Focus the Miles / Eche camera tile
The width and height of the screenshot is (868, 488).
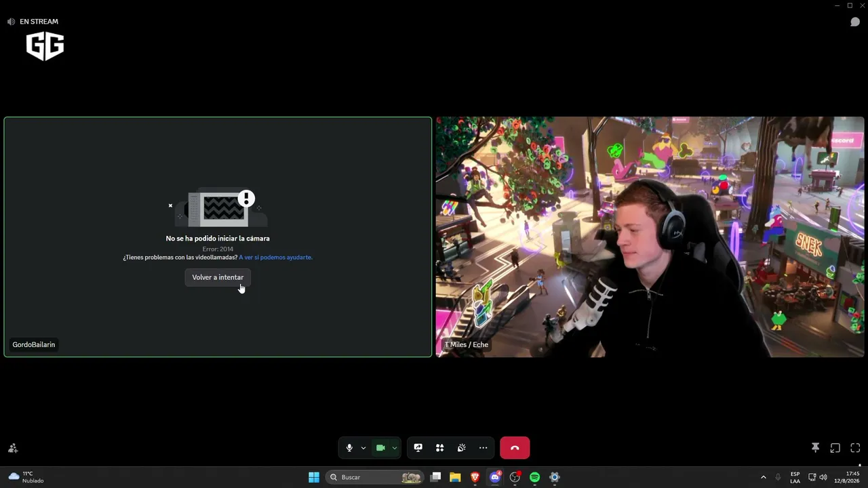(x=650, y=237)
